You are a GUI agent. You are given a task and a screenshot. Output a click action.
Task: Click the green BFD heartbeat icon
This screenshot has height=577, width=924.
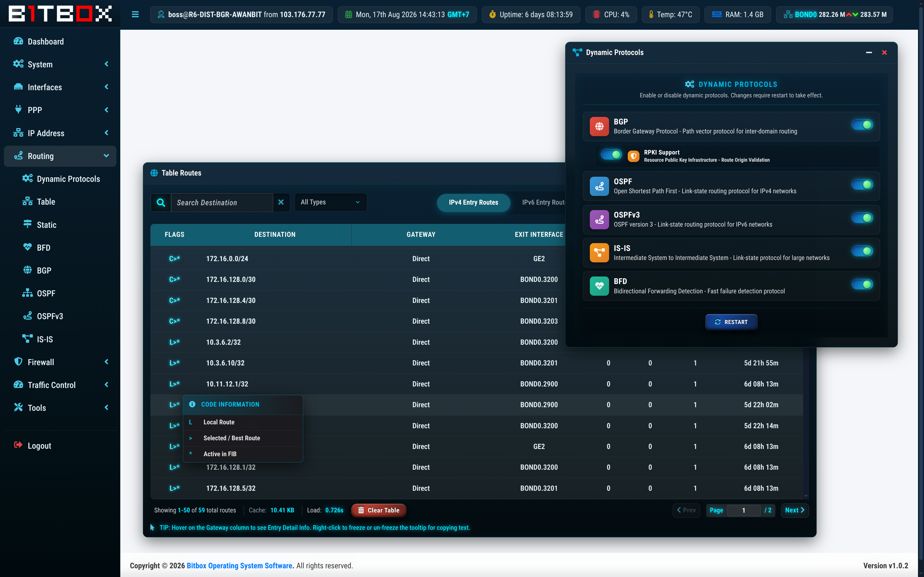coord(599,286)
